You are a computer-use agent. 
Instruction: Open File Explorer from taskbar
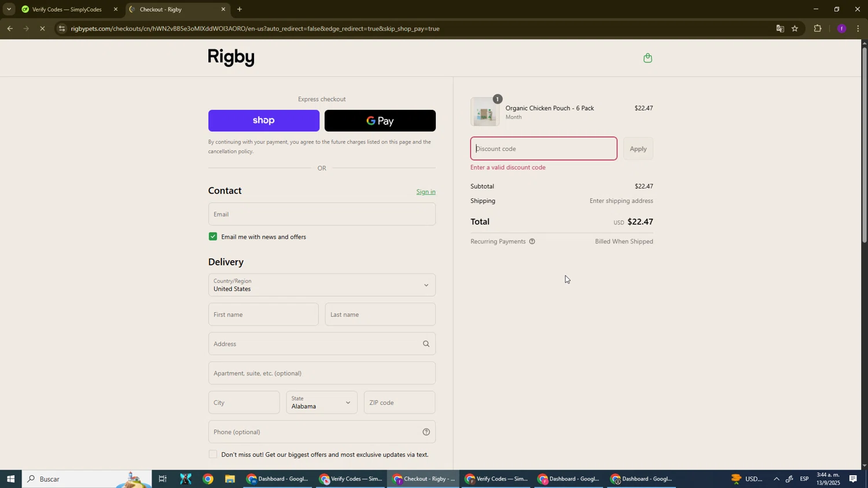230,479
